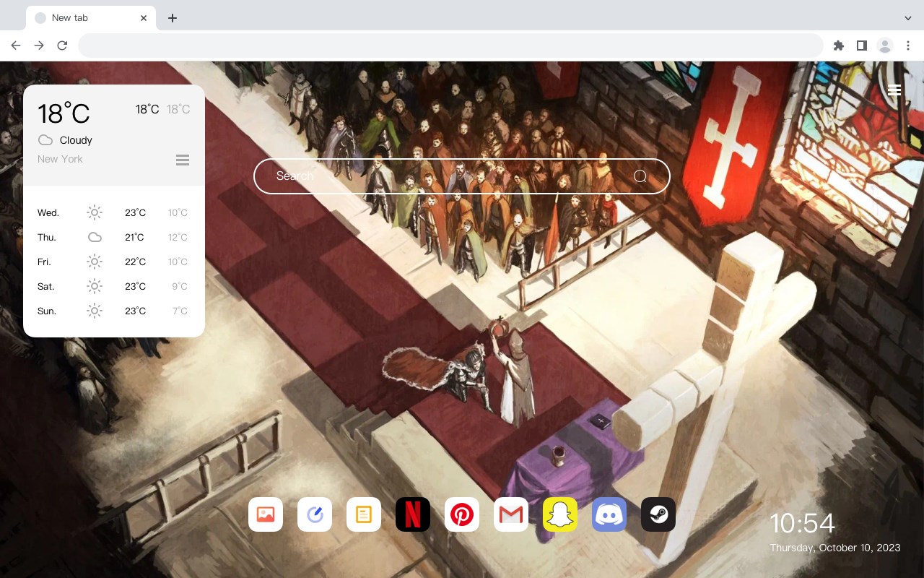924x578 pixels.
Task: Click the Sun. forecast row label
Action: coord(47,311)
